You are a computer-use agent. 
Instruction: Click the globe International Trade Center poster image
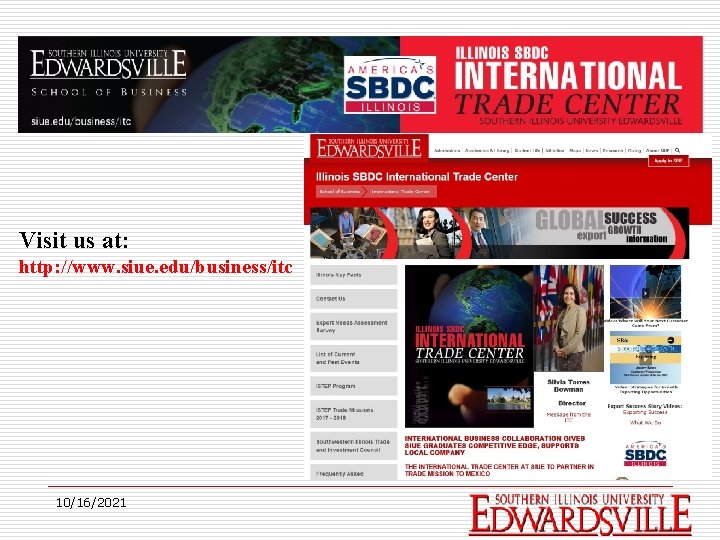469,346
